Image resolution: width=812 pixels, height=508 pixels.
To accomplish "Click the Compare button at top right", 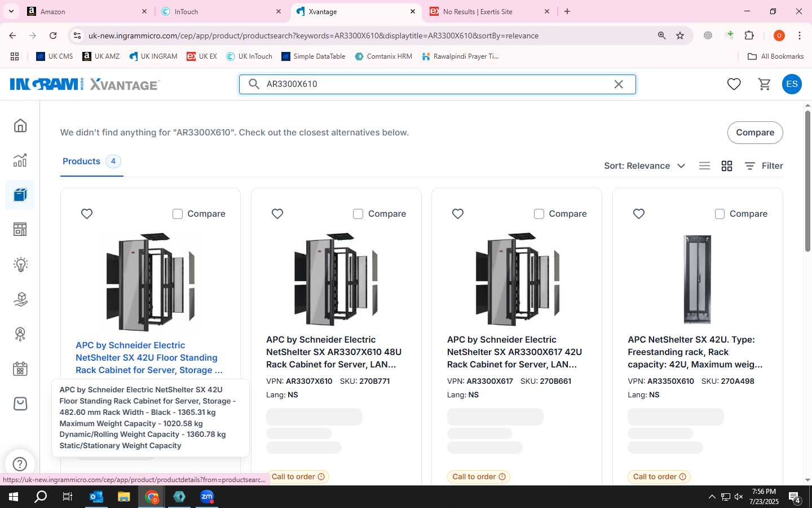I will click(x=754, y=133).
